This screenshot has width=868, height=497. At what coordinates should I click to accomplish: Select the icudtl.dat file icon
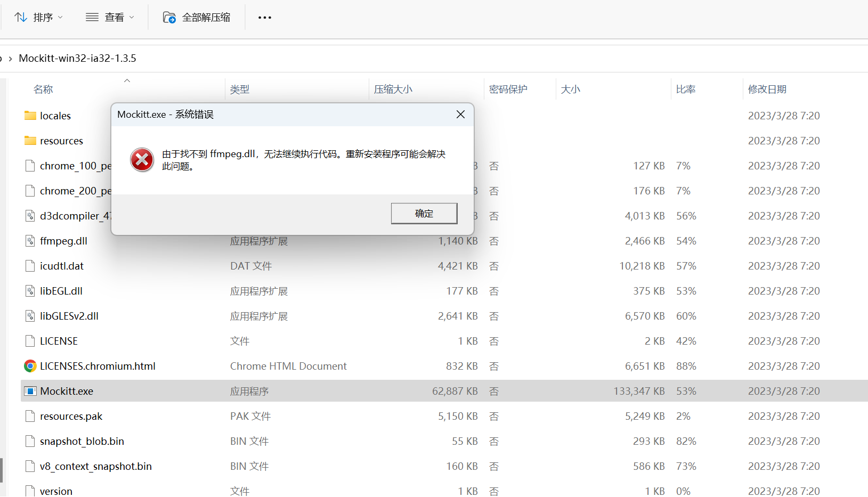tap(30, 266)
